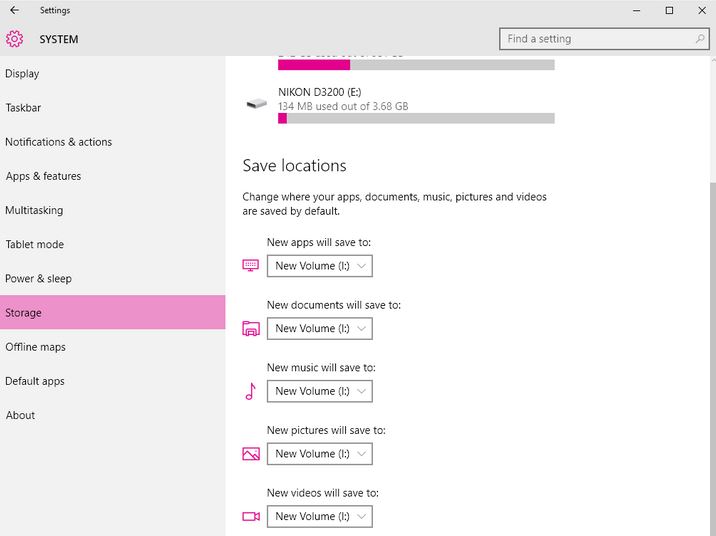Click the new apps monitor icon

[x=250, y=265]
